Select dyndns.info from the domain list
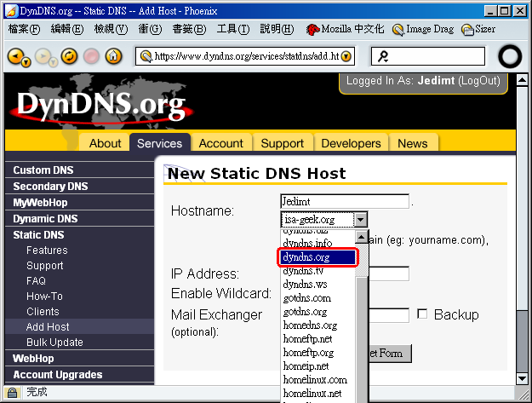Viewport: 532px width, 403px height. tap(317, 243)
